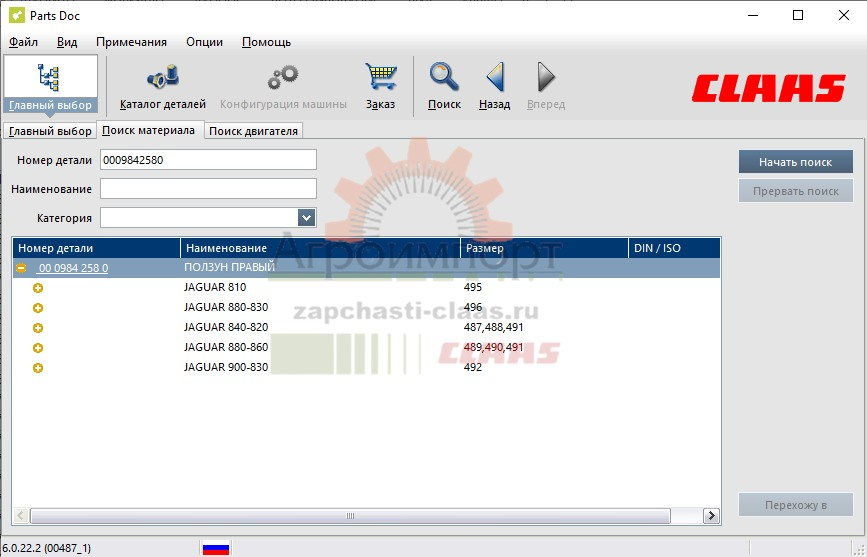Click the Вперед forward arrow
867x557 pixels.
[x=546, y=76]
